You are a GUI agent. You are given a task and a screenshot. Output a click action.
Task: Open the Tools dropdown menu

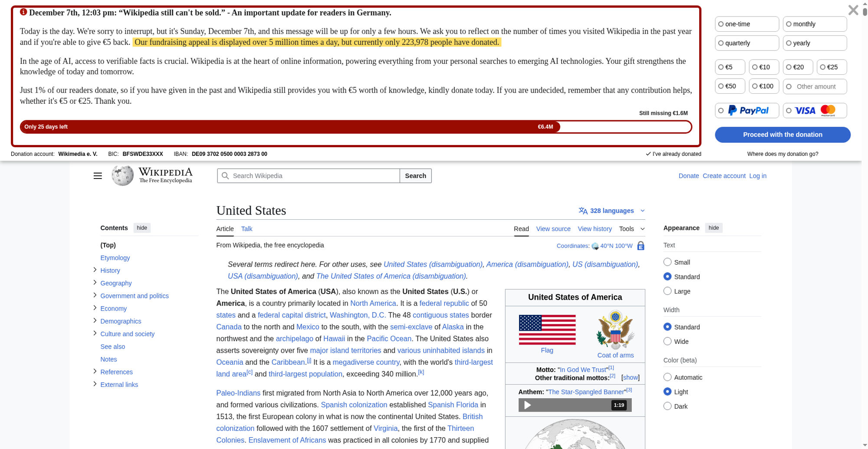(x=631, y=229)
